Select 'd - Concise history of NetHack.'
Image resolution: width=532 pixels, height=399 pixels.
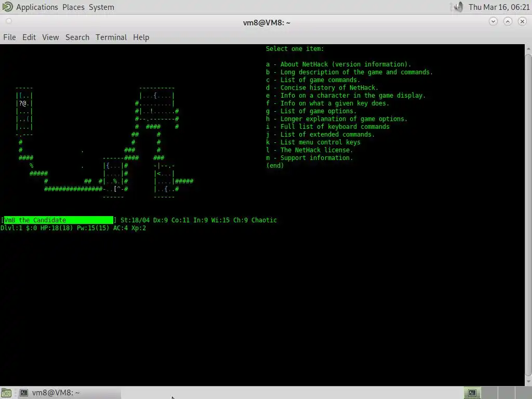coord(322,88)
